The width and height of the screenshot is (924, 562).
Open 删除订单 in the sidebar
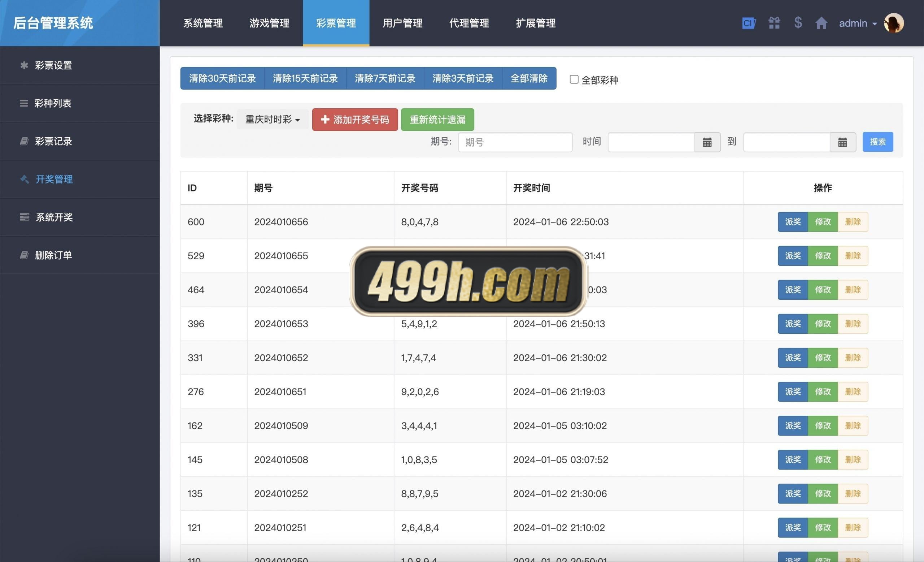(x=79, y=255)
